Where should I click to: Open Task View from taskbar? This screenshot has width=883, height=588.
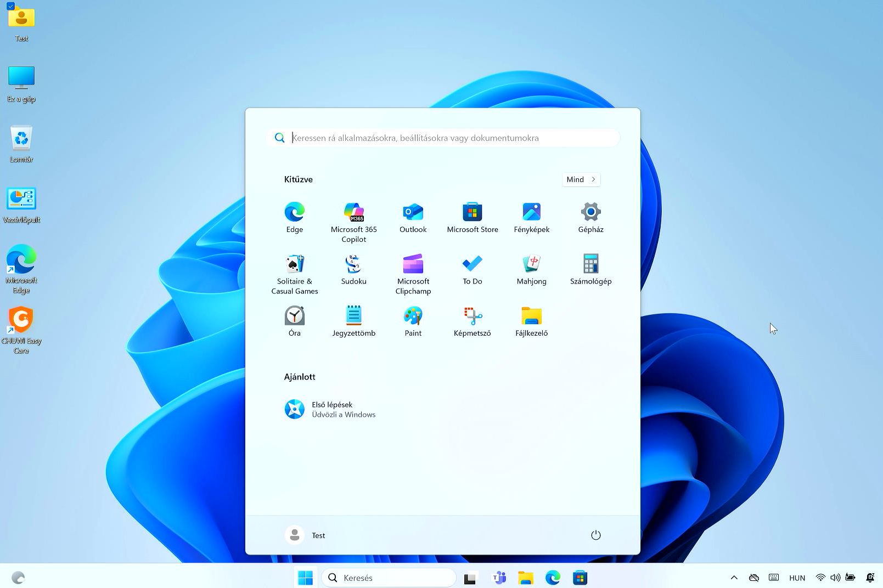coord(470,578)
